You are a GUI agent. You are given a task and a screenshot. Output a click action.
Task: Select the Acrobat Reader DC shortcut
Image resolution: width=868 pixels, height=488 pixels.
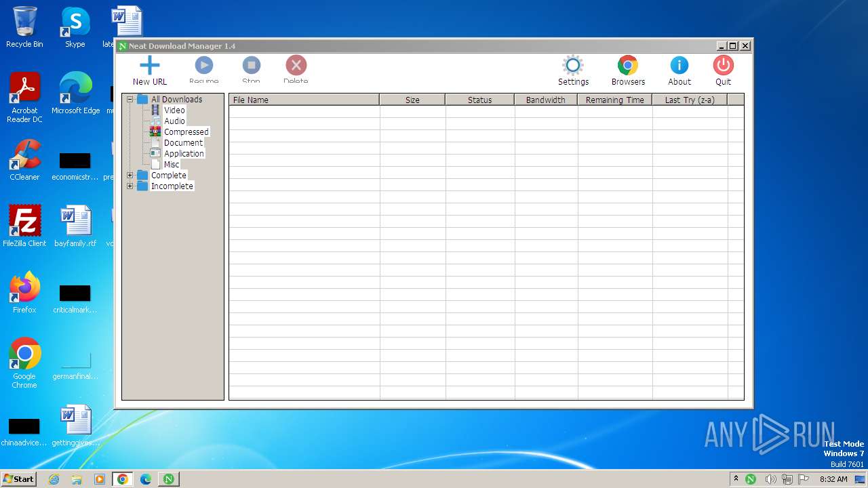[24, 98]
